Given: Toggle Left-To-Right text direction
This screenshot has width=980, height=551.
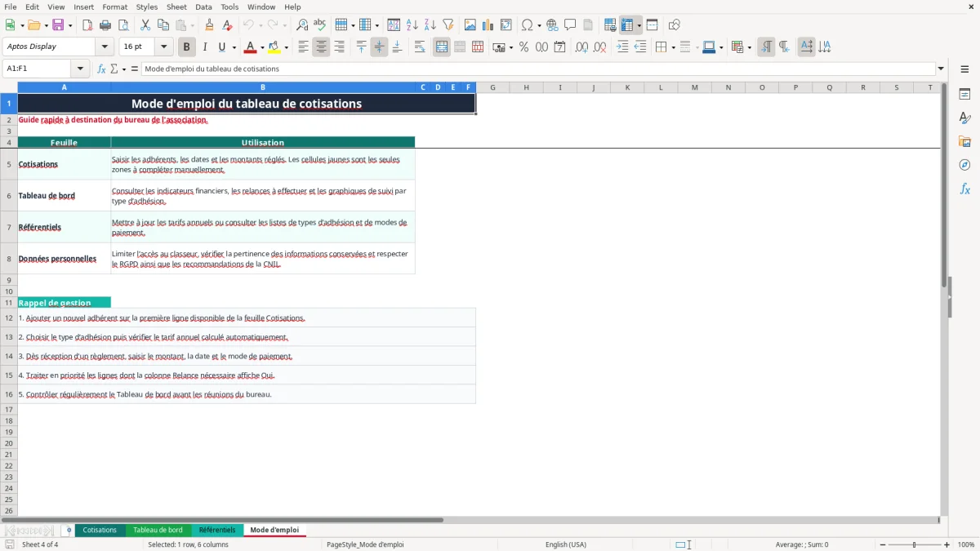Looking at the screenshot, I should click(x=766, y=47).
